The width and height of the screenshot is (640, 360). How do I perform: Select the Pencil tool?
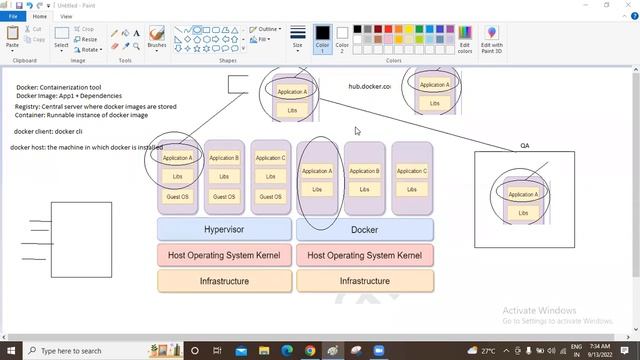point(114,33)
